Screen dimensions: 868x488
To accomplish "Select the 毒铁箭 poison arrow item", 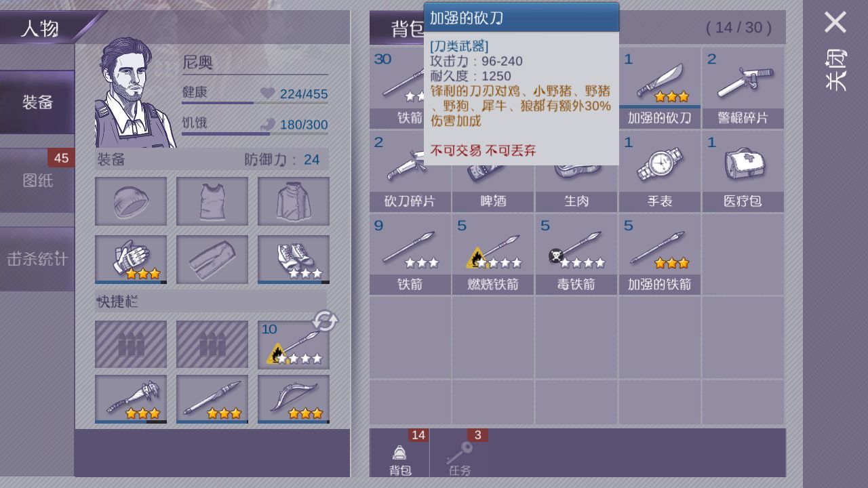I will click(x=576, y=255).
